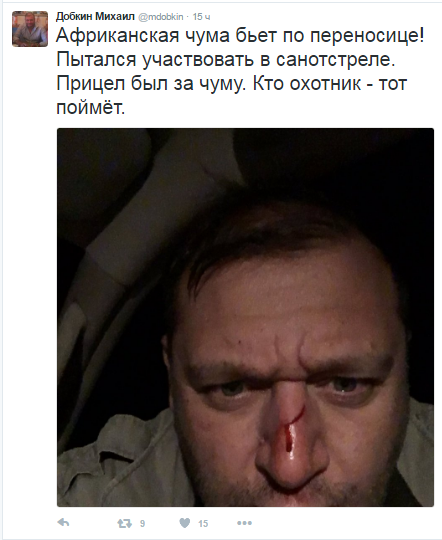Click the tweet line starting with Африканская чума

[x=240, y=35]
